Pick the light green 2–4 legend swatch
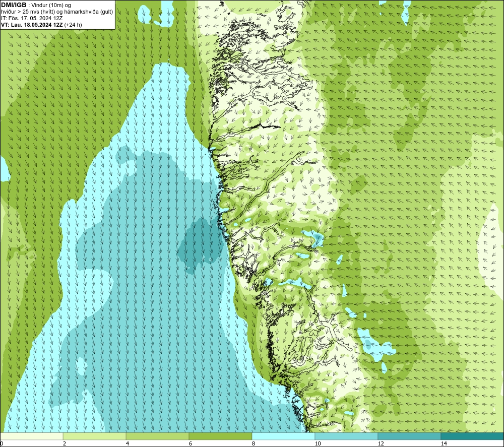504x447 pixels. click(95, 436)
